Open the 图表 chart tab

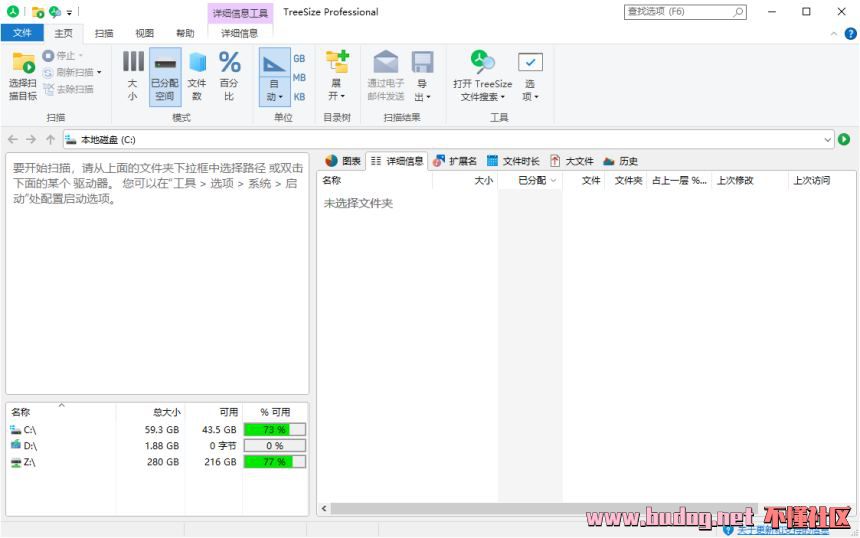tap(343, 161)
